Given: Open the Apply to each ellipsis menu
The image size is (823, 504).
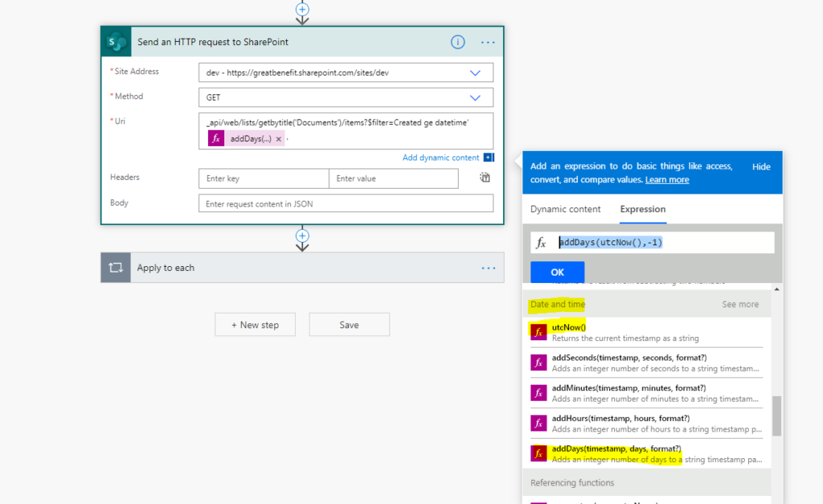Looking at the screenshot, I should pos(489,268).
